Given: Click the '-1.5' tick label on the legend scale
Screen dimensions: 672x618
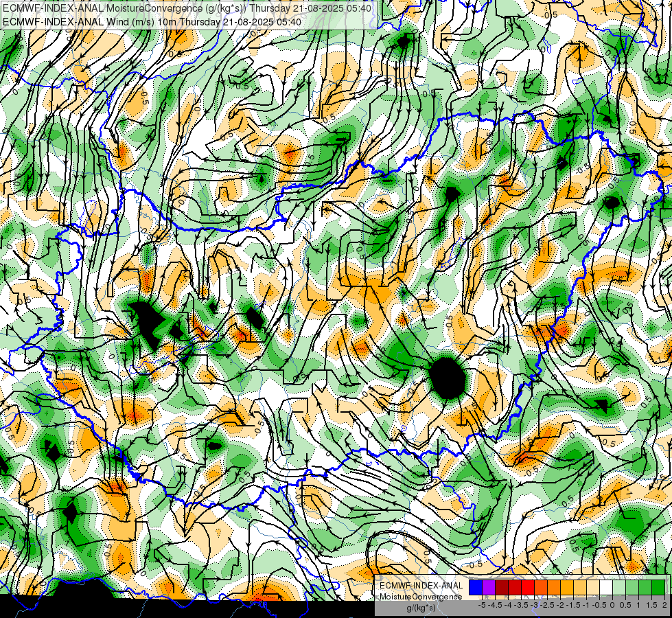Looking at the screenshot, I should pyautogui.click(x=574, y=605).
